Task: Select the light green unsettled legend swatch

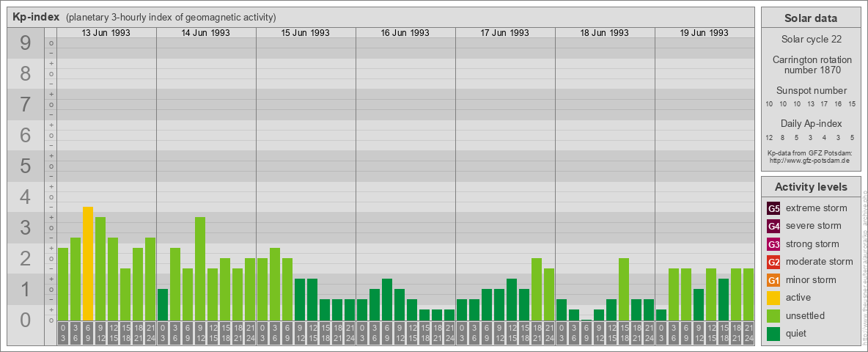Action: (773, 316)
